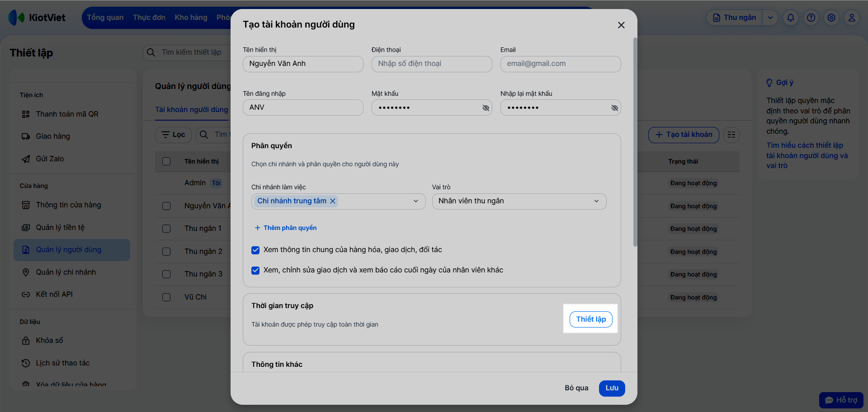
Task: Click the Điện thoại input field
Action: point(432,64)
